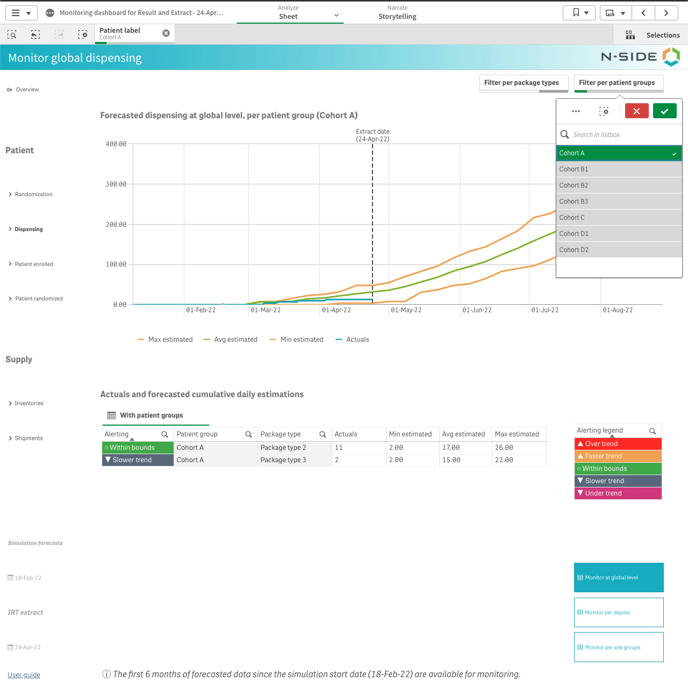The image size is (688, 696).
Task: Select Cohort D2 in the listbox
Action: click(618, 250)
